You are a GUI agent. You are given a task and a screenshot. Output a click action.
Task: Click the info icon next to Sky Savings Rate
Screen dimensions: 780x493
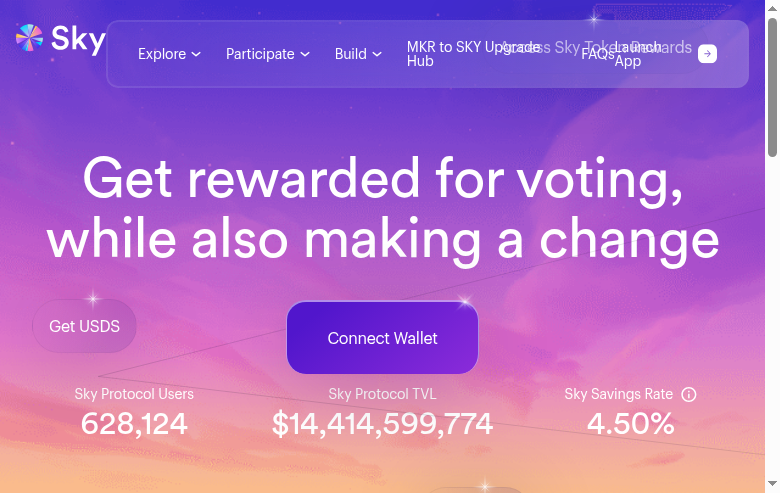(x=689, y=394)
